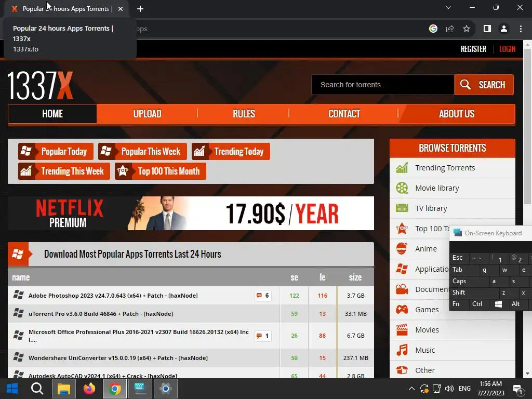532x399 pixels.
Task: Focus the Search for torrents field
Action: [x=383, y=85]
